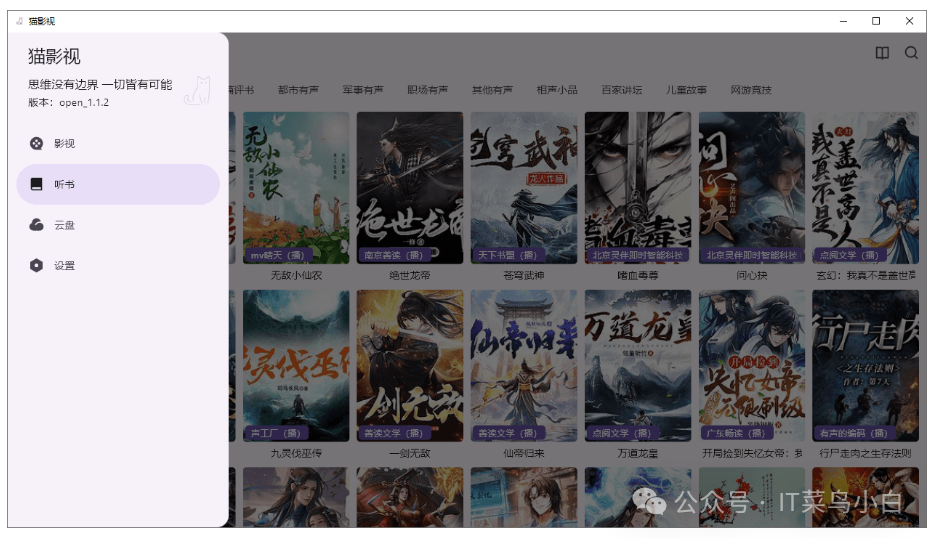Screen dimensions: 933x539
Task: Click the search magnifier icon
Action: 911,54
